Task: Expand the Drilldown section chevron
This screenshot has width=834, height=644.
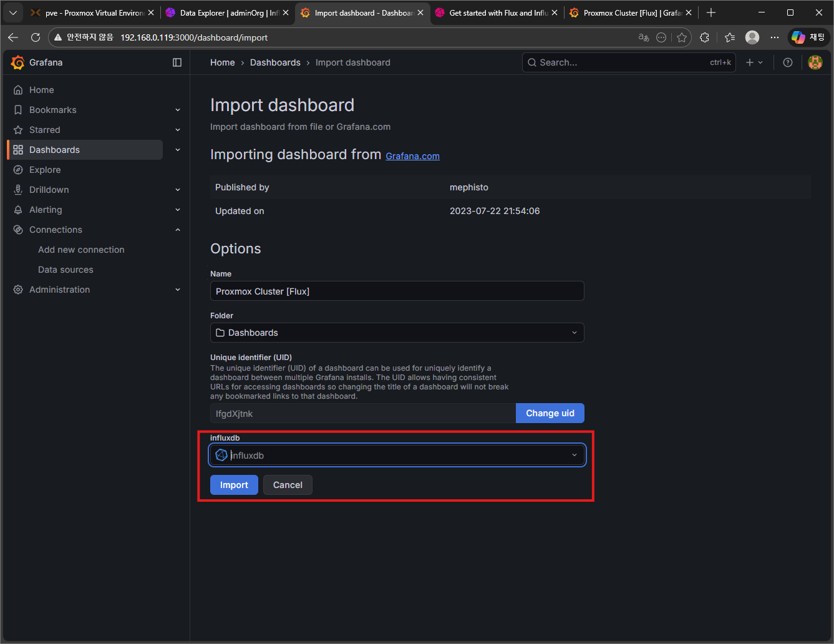Action: (178, 190)
